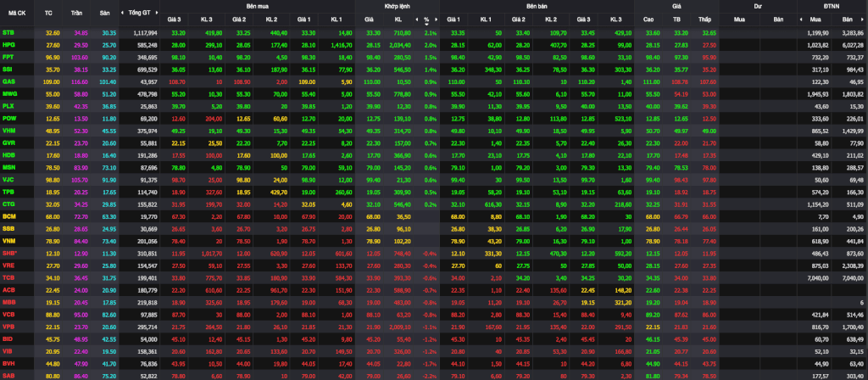Viewport: 868px width, 380px height.
Task: Click the Khớp lệnh group header
Action: tap(398, 6)
